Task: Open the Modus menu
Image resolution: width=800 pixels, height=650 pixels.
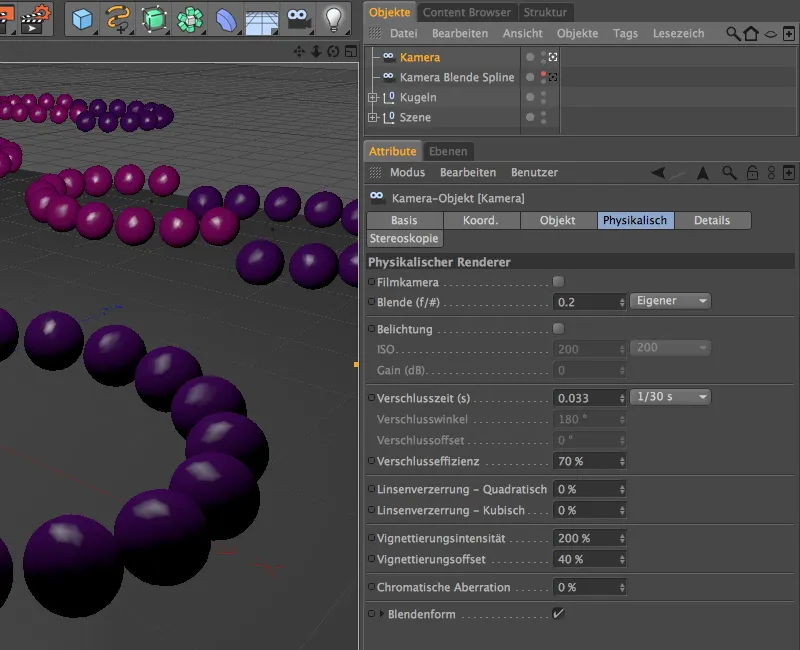Action: pos(407,172)
